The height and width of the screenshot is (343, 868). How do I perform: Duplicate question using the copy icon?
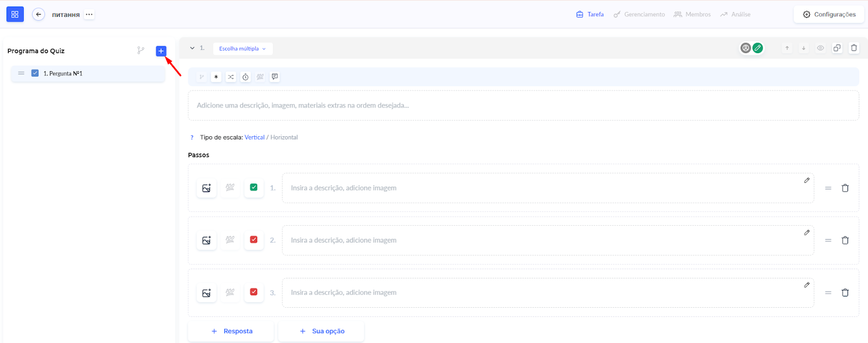click(x=837, y=48)
